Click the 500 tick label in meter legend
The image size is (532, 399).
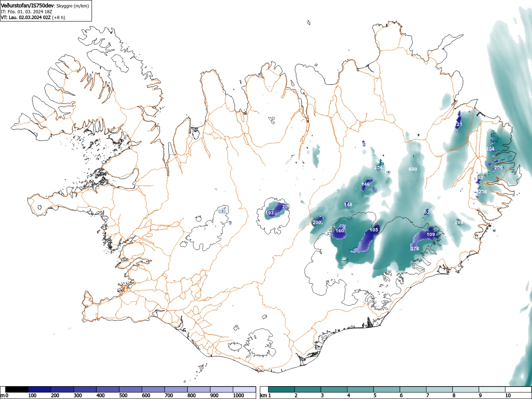pos(123,396)
